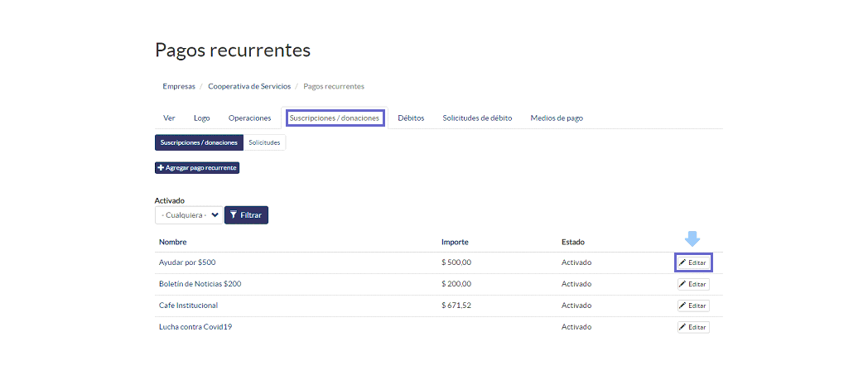
Task: Click the Nombre column header
Action: (173, 243)
